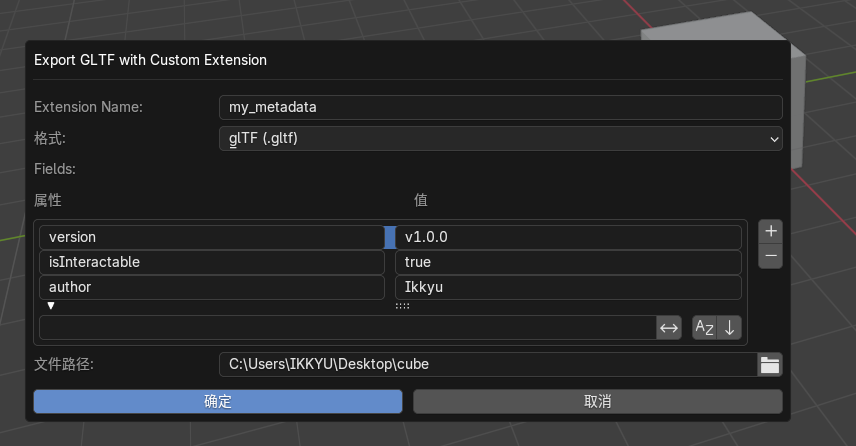Image resolution: width=856 pixels, height=446 pixels.
Task: Click the dialog title Export GLTF with Custom Extension
Action: click(x=151, y=60)
